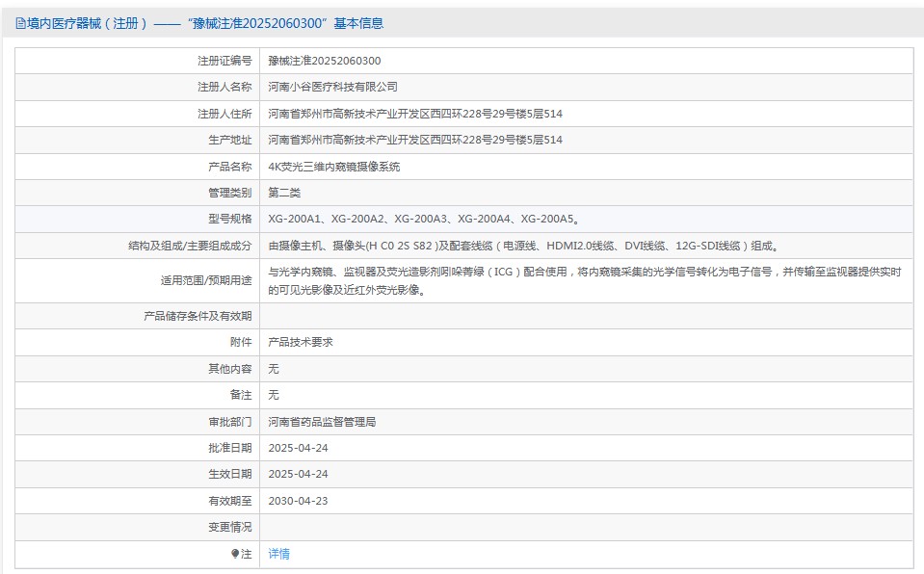
Task: Click the 附件 label
Action: pyautogui.click(x=241, y=342)
